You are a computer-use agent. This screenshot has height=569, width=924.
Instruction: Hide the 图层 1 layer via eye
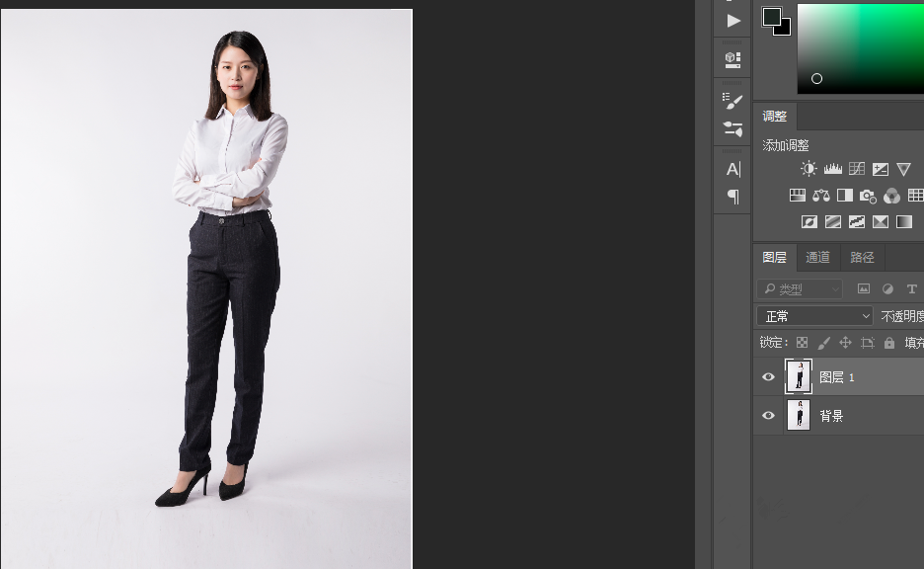click(768, 376)
